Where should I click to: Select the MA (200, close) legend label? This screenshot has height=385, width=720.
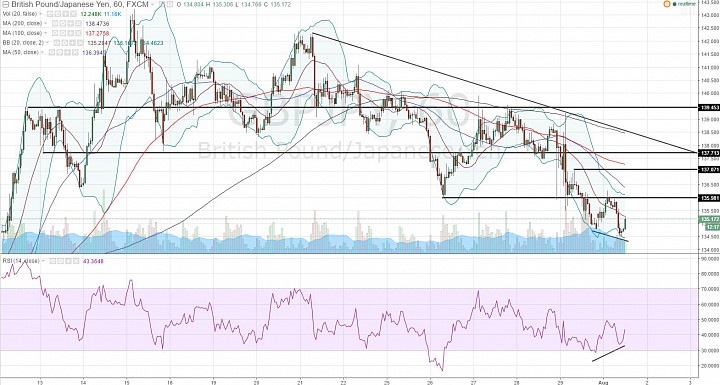pyautogui.click(x=22, y=23)
